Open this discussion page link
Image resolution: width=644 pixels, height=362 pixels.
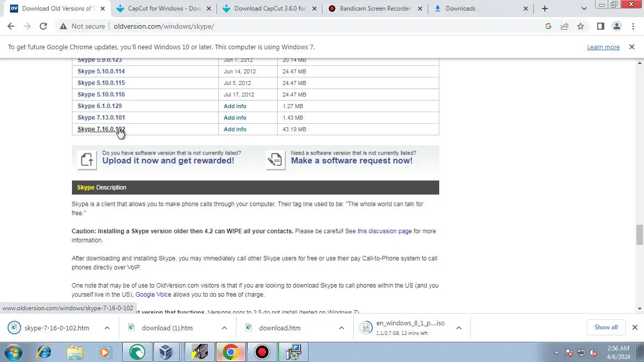pyautogui.click(x=384, y=231)
